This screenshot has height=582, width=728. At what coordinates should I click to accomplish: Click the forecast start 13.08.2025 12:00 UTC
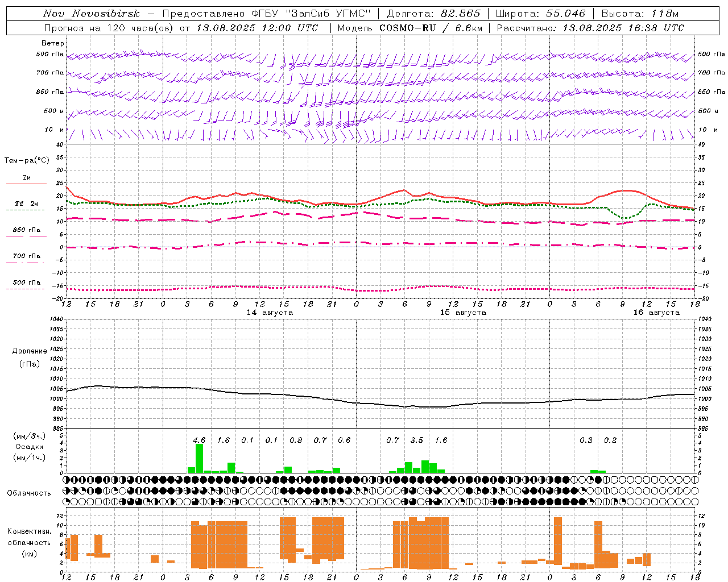pos(257,28)
